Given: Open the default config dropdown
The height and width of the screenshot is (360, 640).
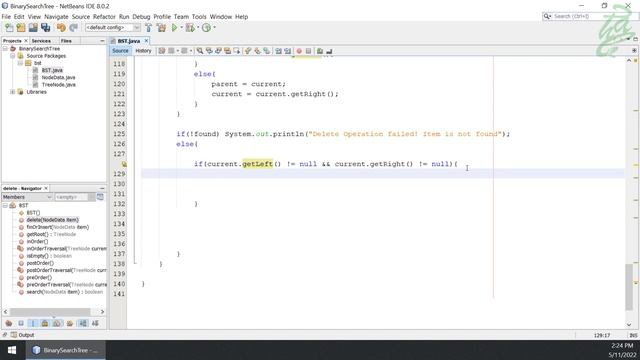Looking at the screenshot, I should (x=113, y=28).
